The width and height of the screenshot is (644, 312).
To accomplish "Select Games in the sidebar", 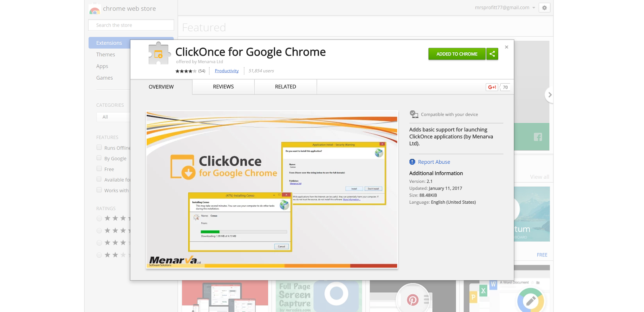I will point(104,78).
